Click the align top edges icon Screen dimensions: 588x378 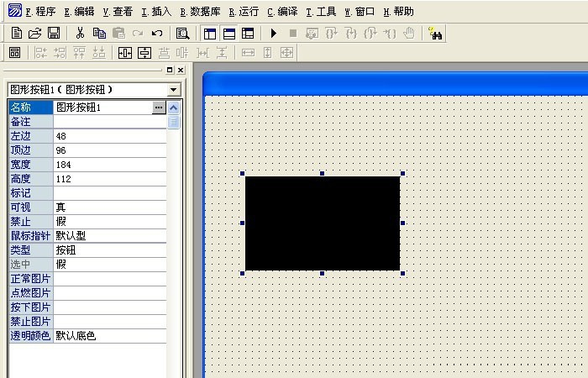click(x=79, y=52)
